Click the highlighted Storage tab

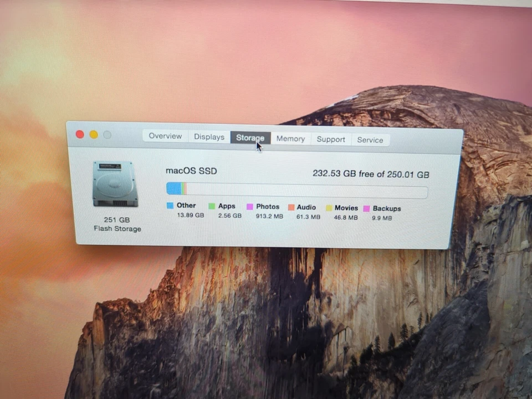pos(250,137)
